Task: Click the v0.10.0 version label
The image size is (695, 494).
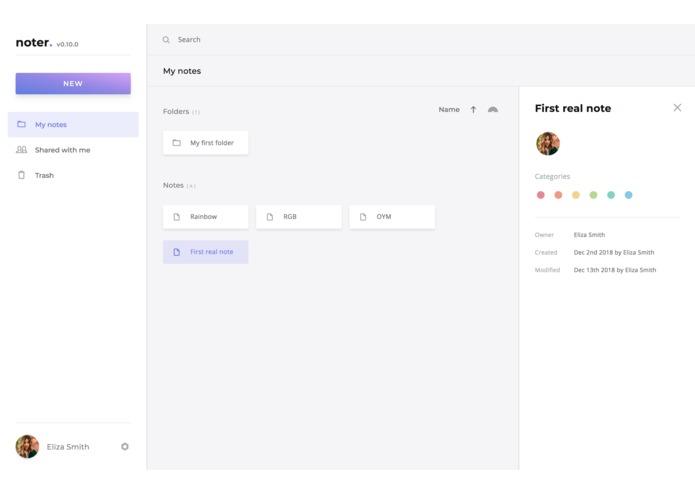Action: pyautogui.click(x=67, y=44)
